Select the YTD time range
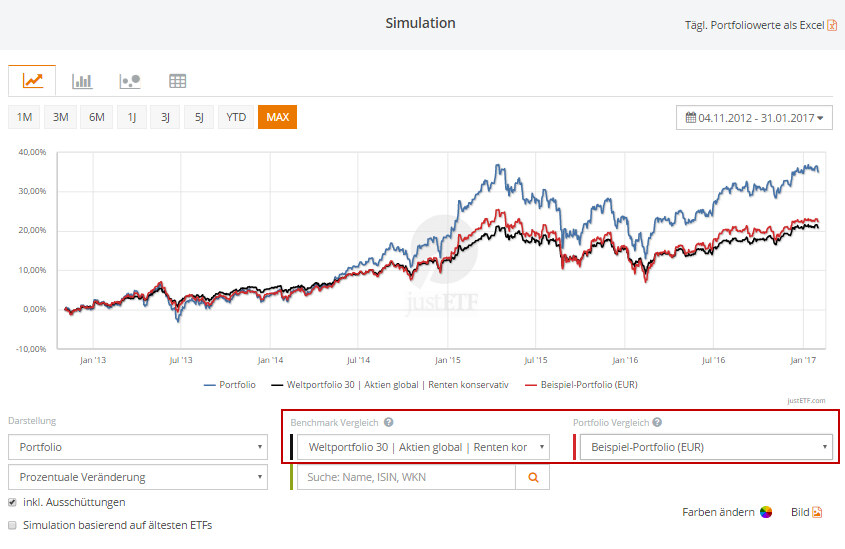This screenshot has height=549, width=845. click(236, 117)
